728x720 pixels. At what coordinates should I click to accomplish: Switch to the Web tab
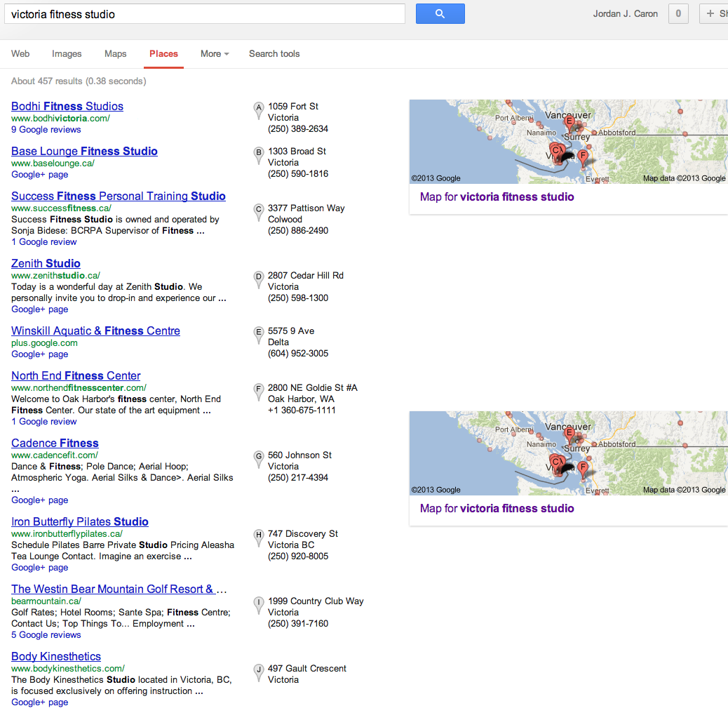click(x=20, y=54)
